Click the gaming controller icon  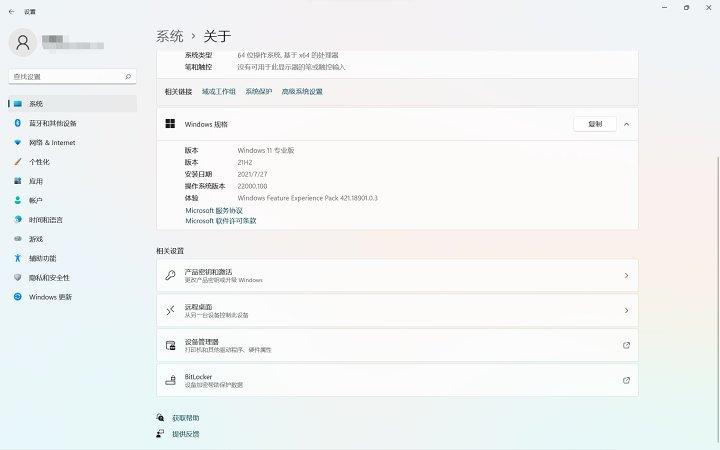[x=17, y=239]
